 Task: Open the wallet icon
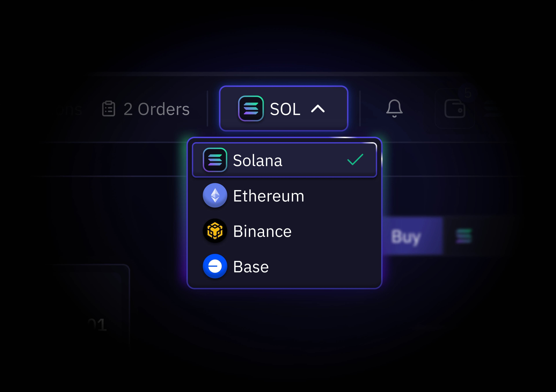(455, 109)
